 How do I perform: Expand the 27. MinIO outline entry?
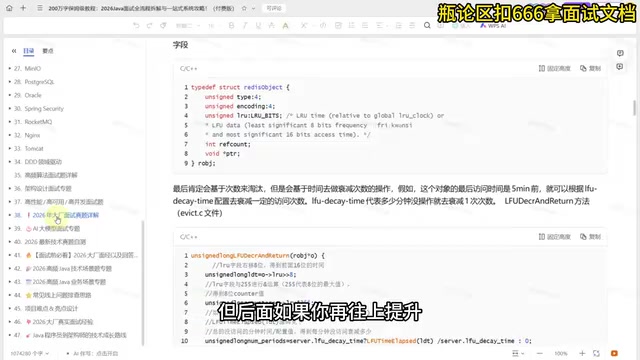(10, 69)
